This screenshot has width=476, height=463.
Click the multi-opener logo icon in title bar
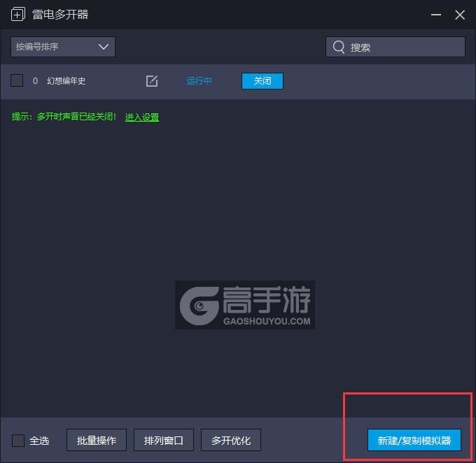[18, 14]
